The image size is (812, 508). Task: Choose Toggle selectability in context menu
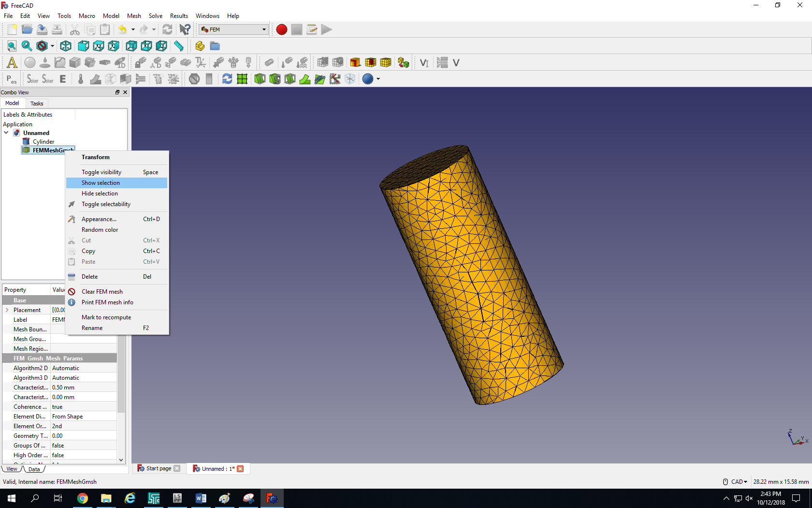(106, 204)
